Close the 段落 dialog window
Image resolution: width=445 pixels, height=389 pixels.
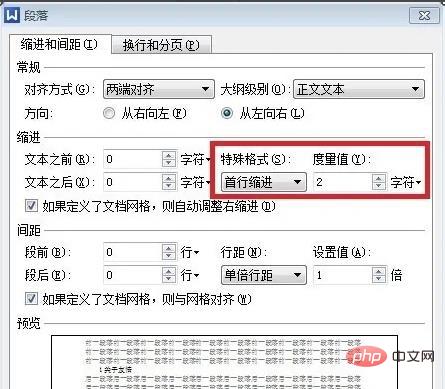(424, 15)
